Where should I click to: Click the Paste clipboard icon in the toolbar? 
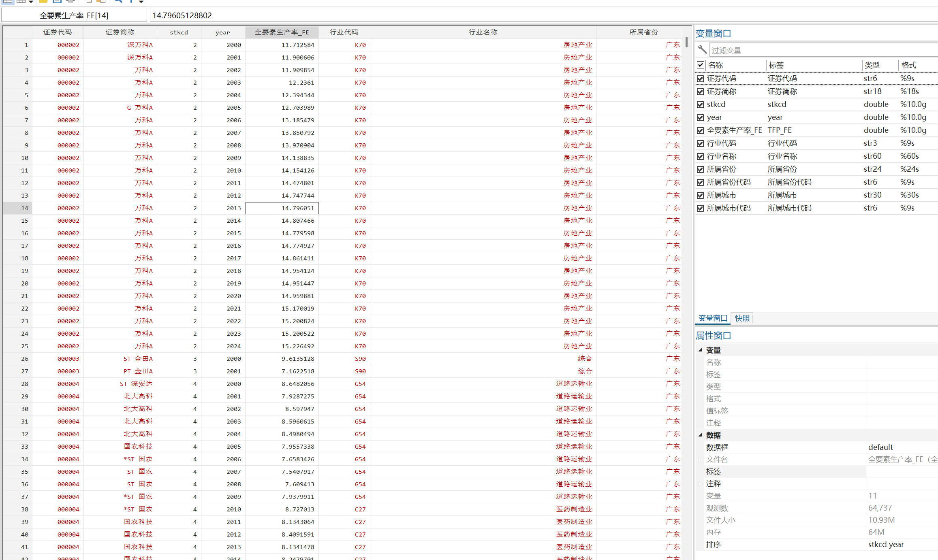(x=101, y=1)
